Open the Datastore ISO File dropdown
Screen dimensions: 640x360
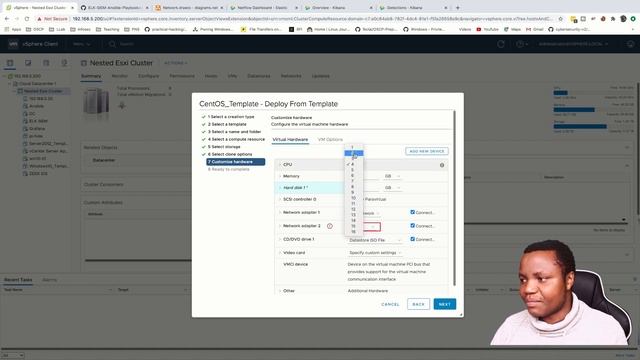click(x=375, y=240)
